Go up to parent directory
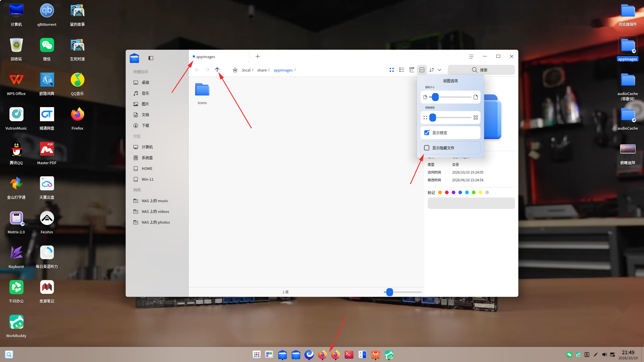Screen dimensions: 644x362 pyautogui.click(x=217, y=70)
